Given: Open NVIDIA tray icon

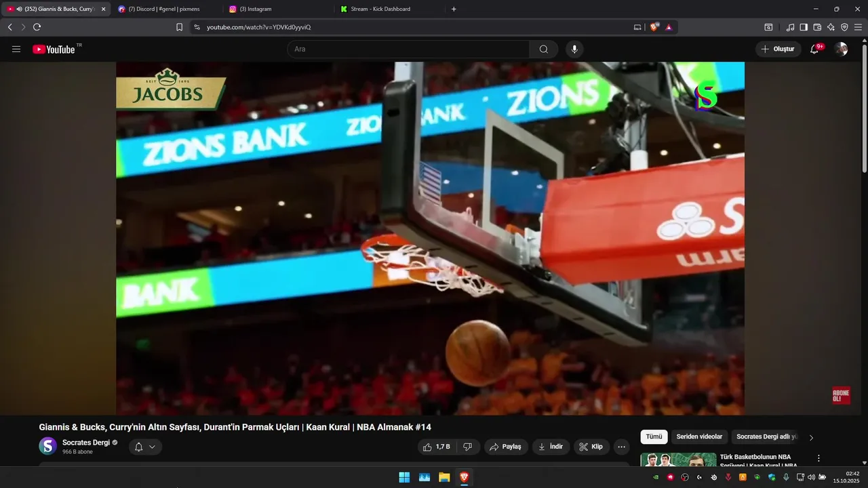Looking at the screenshot, I should [x=656, y=477].
